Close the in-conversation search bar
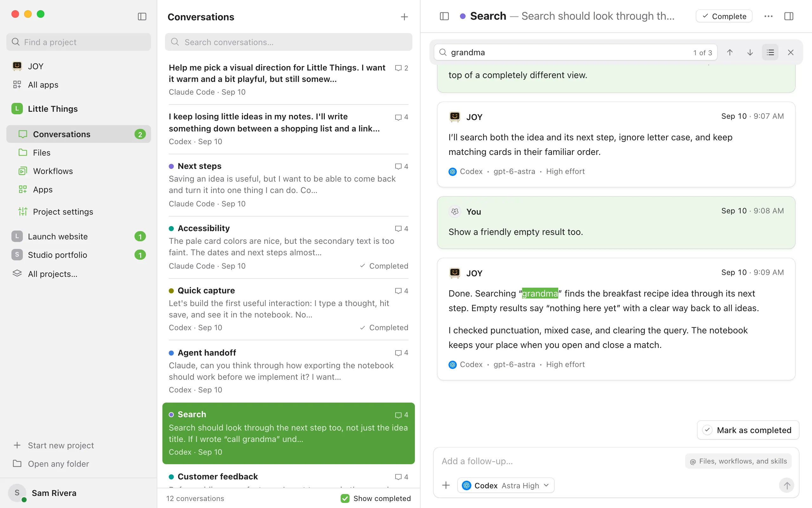Image resolution: width=812 pixels, height=508 pixels. [790, 52]
